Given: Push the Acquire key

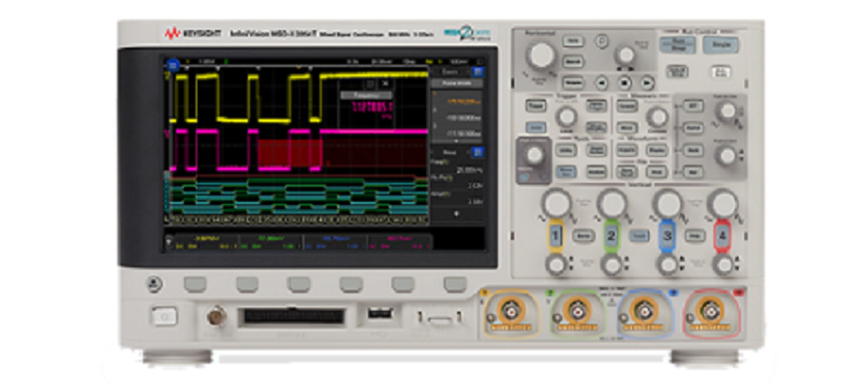Looking at the screenshot, I should 627,150.
